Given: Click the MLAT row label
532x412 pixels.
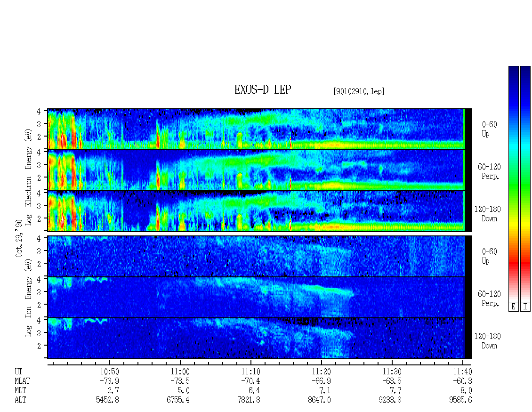Looking at the screenshot, I should pyautogui.click(x=22, y=381).
